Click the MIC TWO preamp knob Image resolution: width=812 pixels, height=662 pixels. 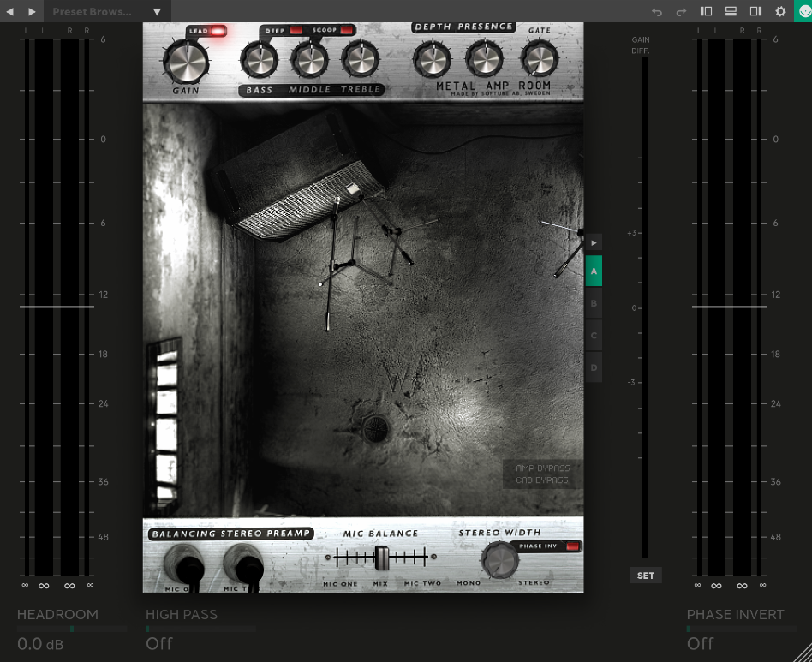tap(244, 565)
